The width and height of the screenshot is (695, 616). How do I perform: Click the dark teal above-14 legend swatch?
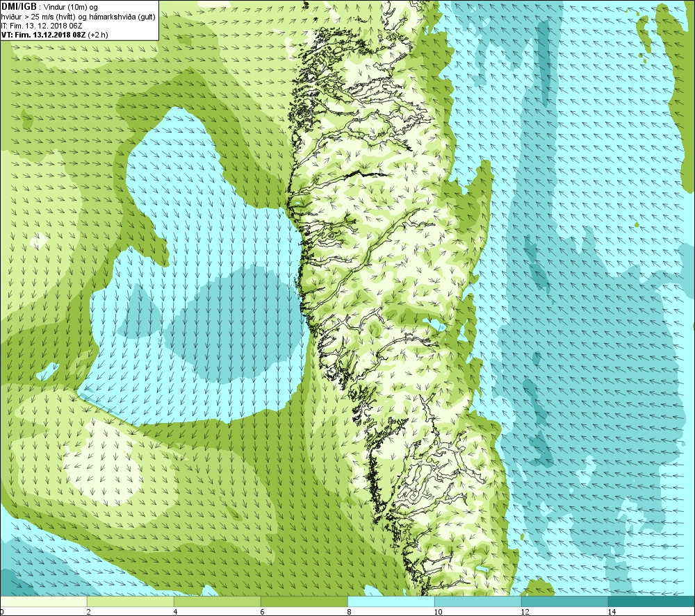pyautogui.click(x=651, y=601)
